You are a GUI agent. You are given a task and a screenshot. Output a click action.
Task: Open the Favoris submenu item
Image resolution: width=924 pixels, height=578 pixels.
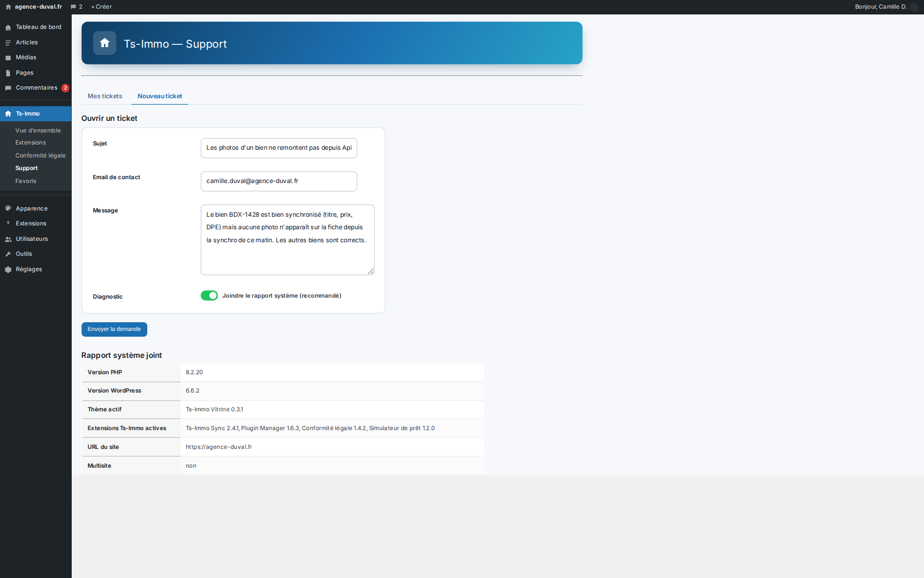(26, 181)
